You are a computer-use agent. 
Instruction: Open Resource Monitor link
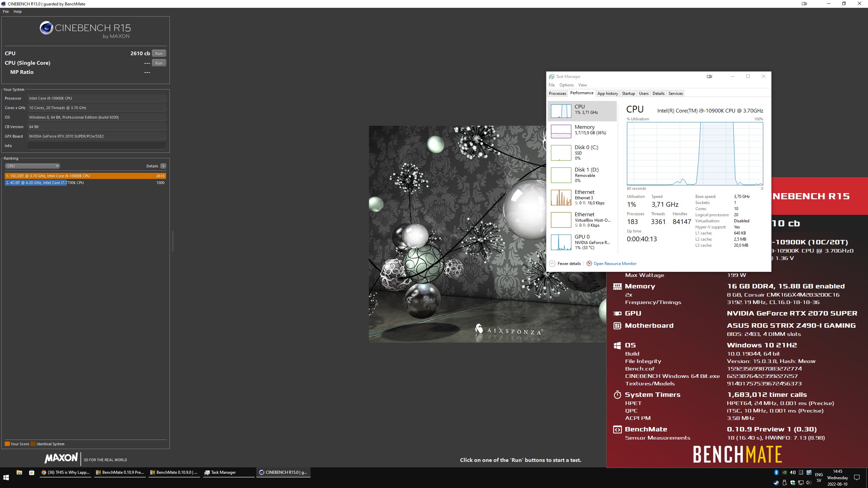615,264
